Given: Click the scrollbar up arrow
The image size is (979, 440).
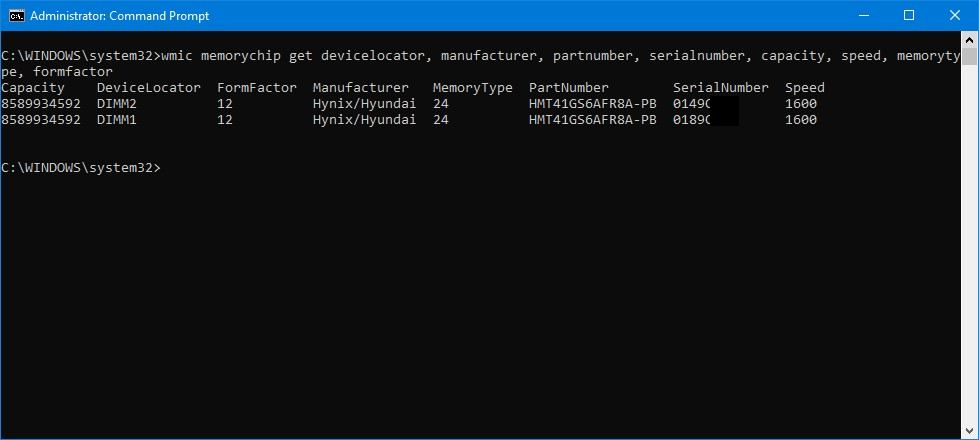Looking at the screenshot, I should pos(970,40).
